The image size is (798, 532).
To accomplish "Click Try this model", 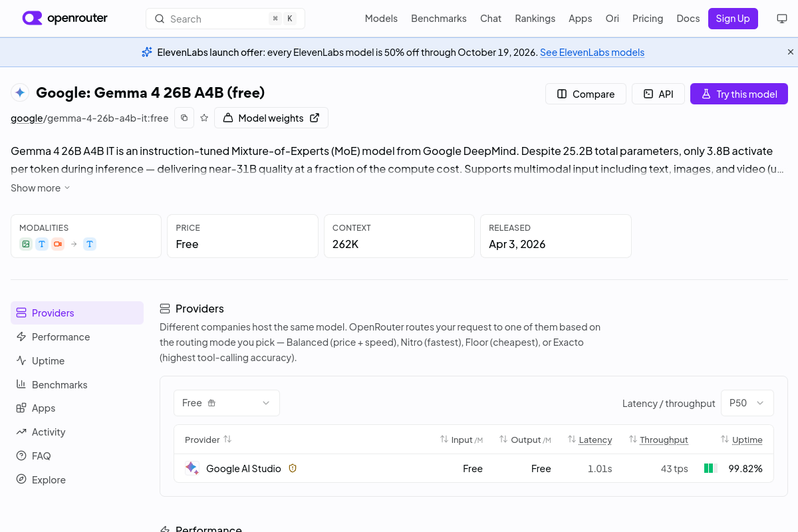I will (x=739, y=94).
